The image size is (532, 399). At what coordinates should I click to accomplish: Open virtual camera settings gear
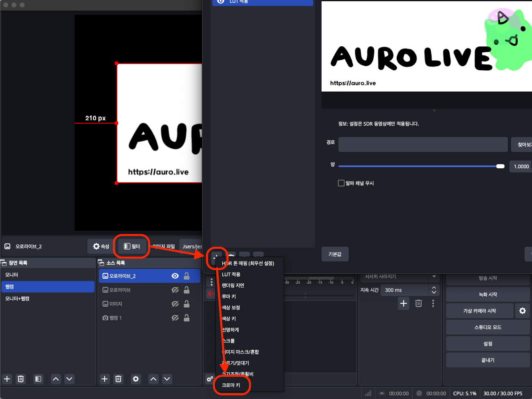[x=523, y=311]
